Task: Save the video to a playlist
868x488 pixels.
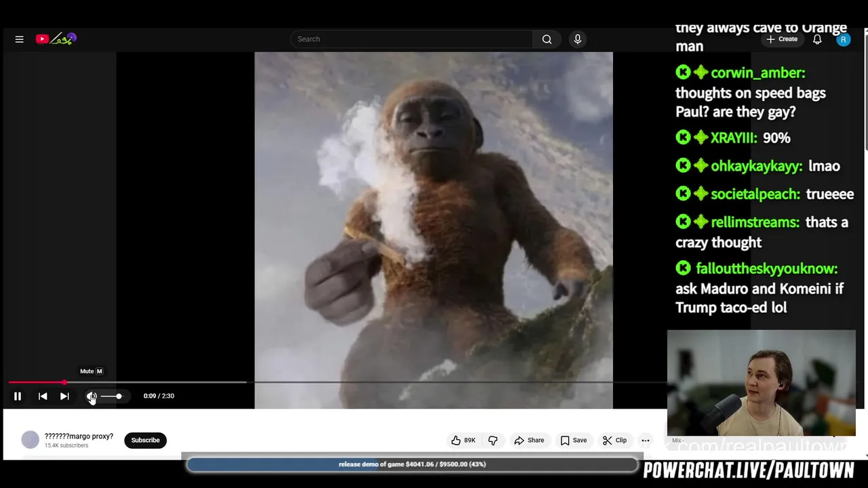Action: pyautogui.click(x=574, y=441)
